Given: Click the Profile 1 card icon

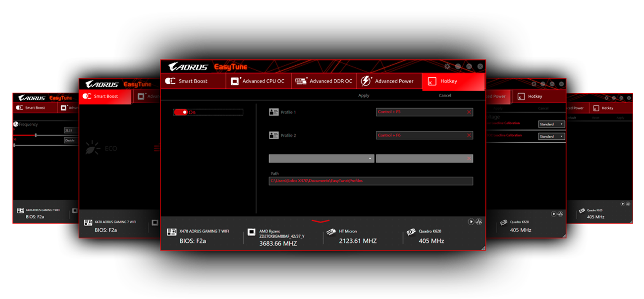Looking at the screenshot, I should point(273,112).
